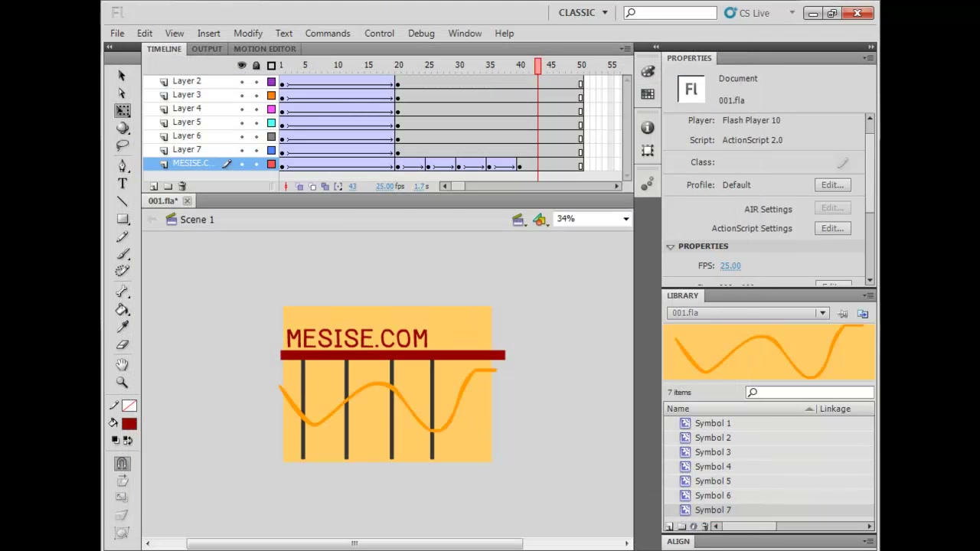Select the Eyedropper tool
The width and height of the screenshot is (980, 551).
(122, 328)
